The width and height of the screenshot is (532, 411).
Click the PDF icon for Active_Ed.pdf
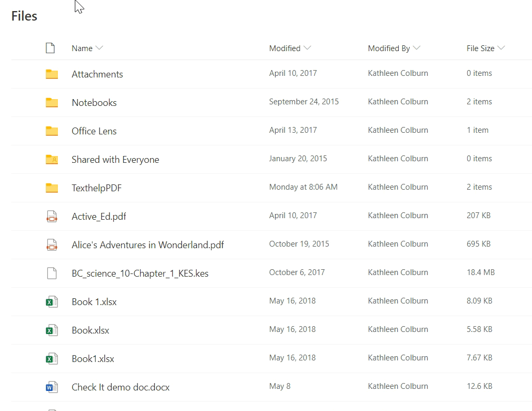[51, 216]
